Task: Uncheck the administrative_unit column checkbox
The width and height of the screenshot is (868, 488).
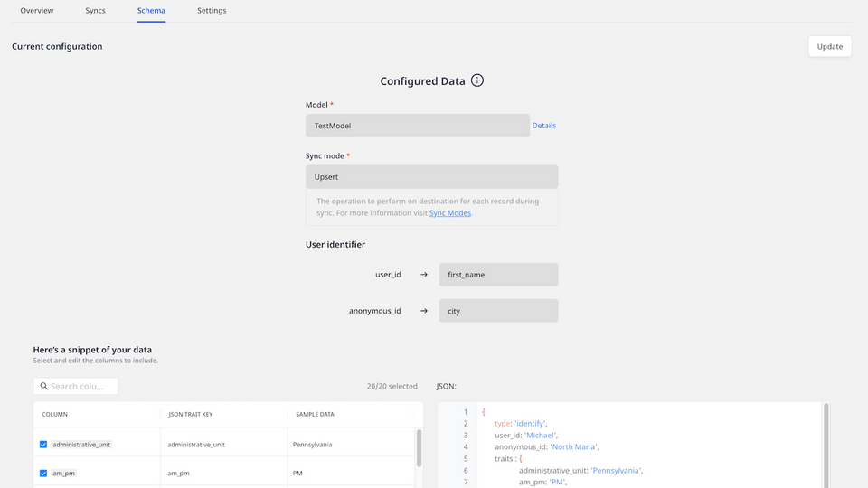Action: (x=43, y=445)
